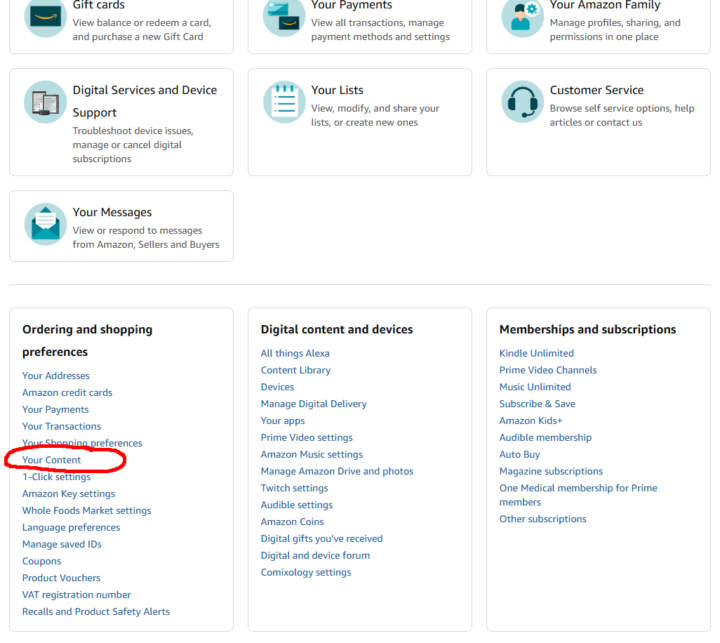Open the Your Content link
The height and width of the screenshot is (643, 720).
tap(52, 460)
